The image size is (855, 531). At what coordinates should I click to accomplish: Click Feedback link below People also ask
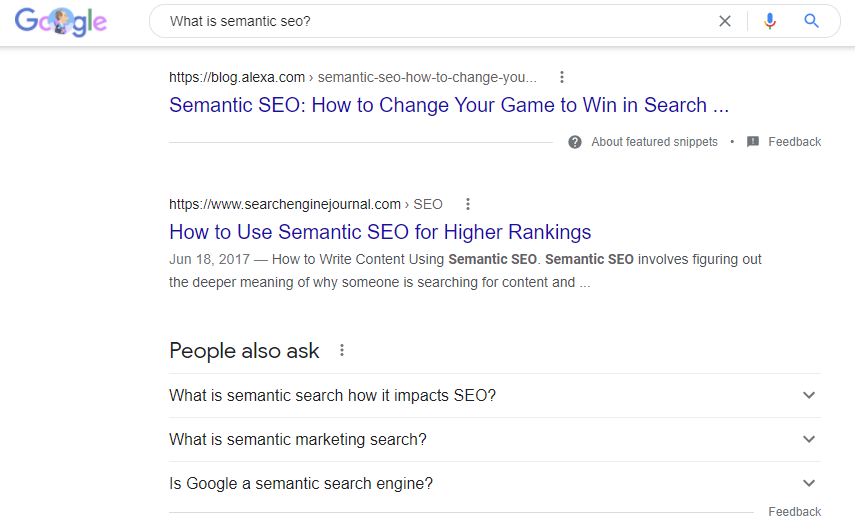(x=794, y=512)
